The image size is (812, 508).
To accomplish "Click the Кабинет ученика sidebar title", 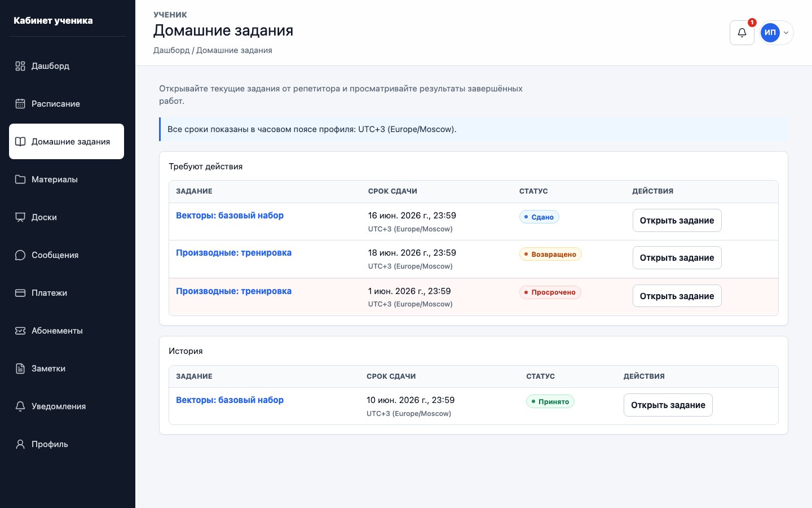I will click(x=53, y=21).
